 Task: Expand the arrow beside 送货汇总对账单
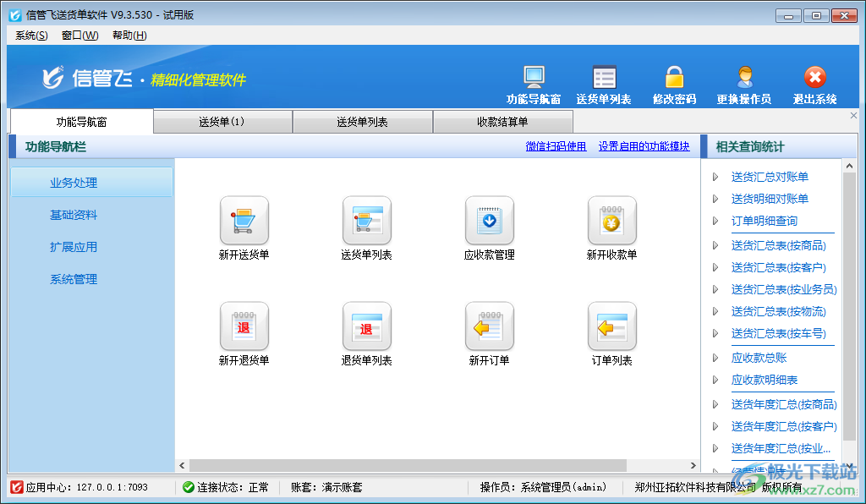pyautogui.click(x=715, y=177)
